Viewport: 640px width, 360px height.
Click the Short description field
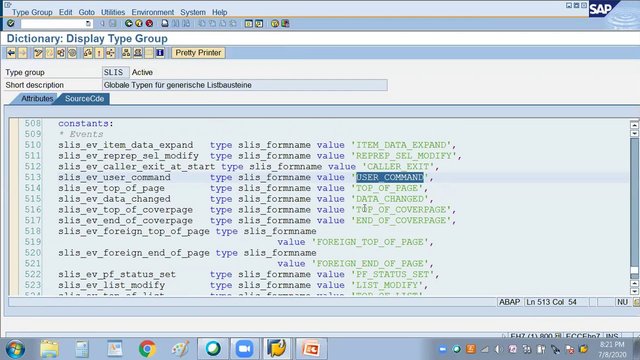(x=244, y=85)
